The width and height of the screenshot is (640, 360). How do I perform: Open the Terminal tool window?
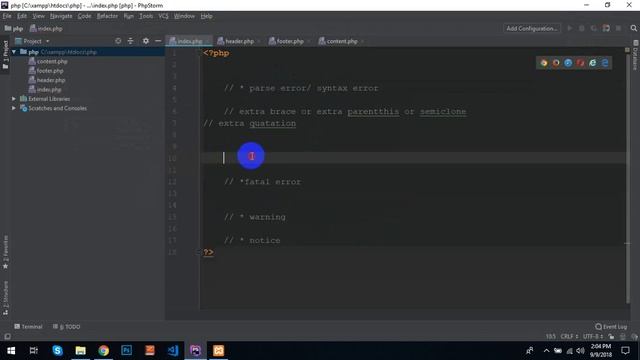(28, 327)
